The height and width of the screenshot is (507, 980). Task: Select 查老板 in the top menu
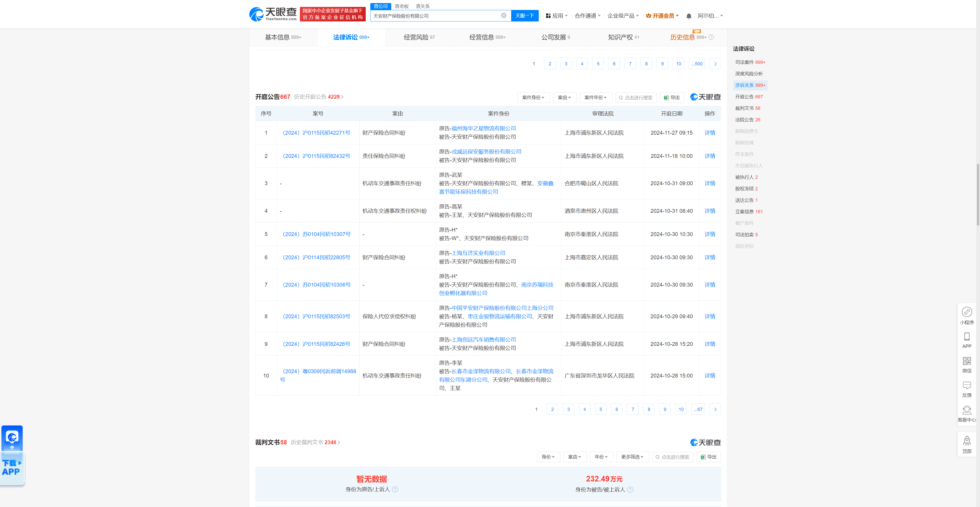(402, 6)
